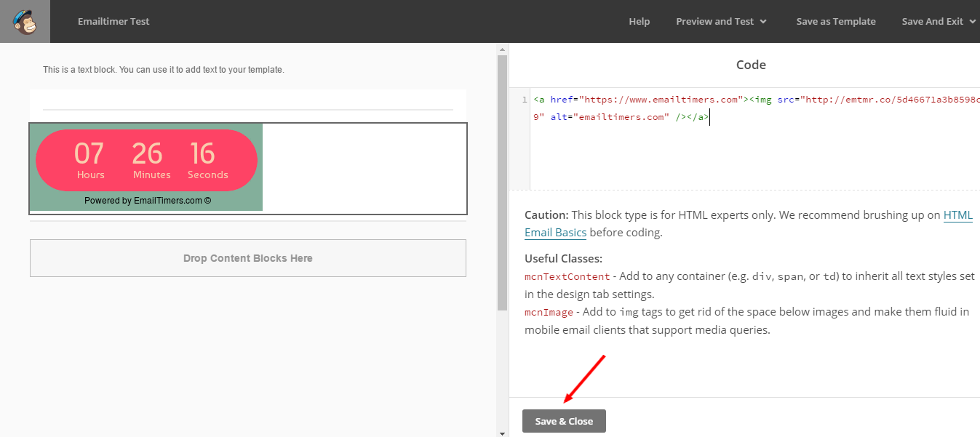Click the Save & Close button
Image resolution: width=980 pixels, height=437 pixels.
pos(564,420)
